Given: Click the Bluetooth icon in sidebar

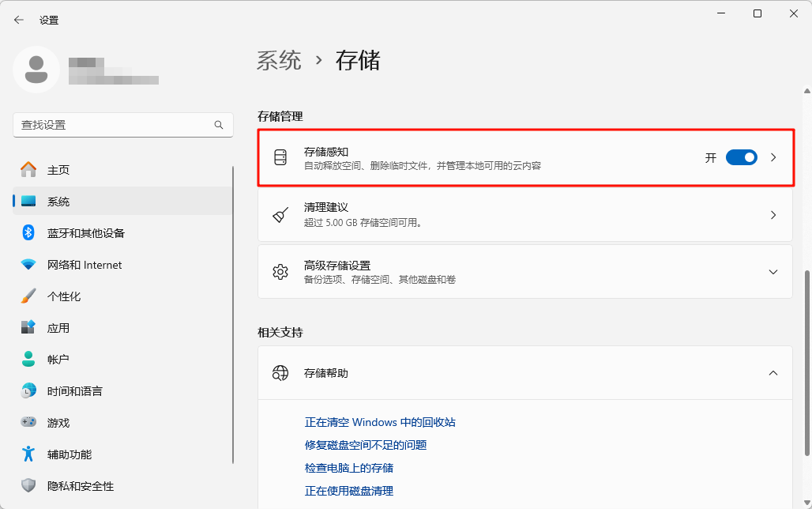Looking at the screenshot, I should 28,233.
